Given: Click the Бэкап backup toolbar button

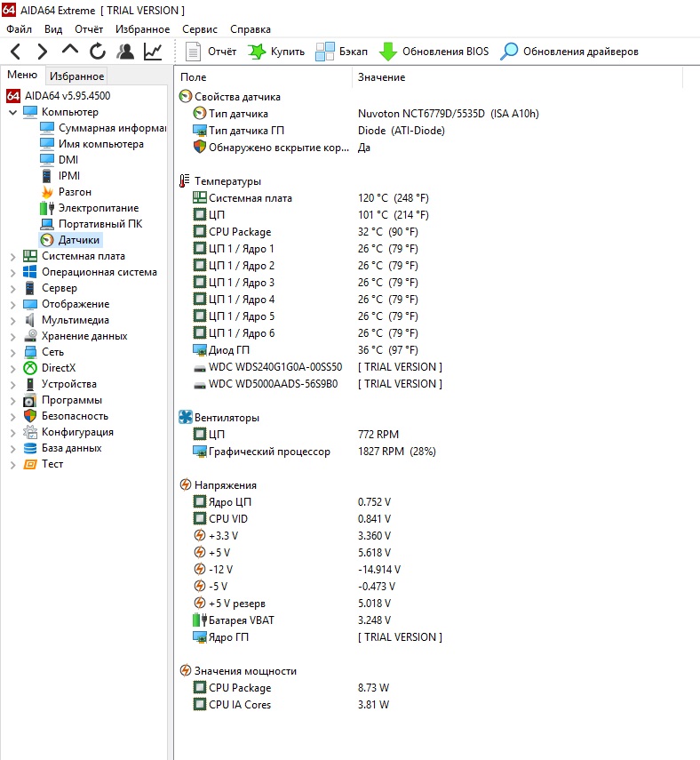Looking at the screenshot, I should point(341,52).
